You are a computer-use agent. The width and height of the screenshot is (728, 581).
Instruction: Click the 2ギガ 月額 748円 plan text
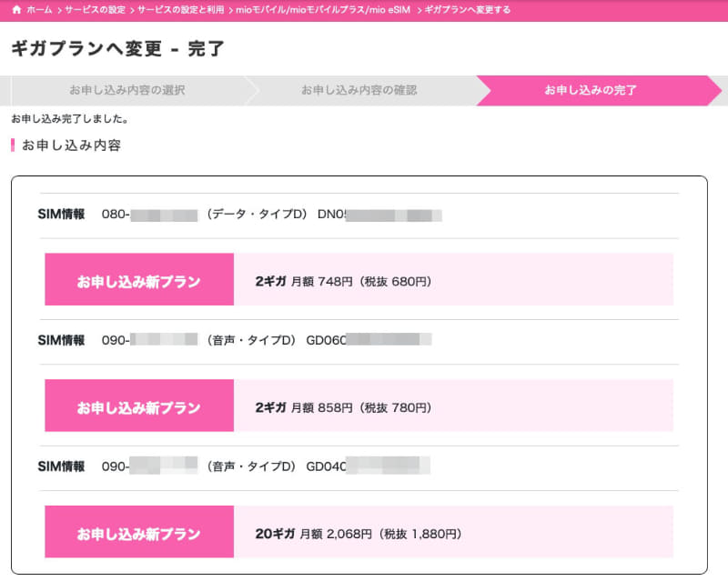click(343, 281)
